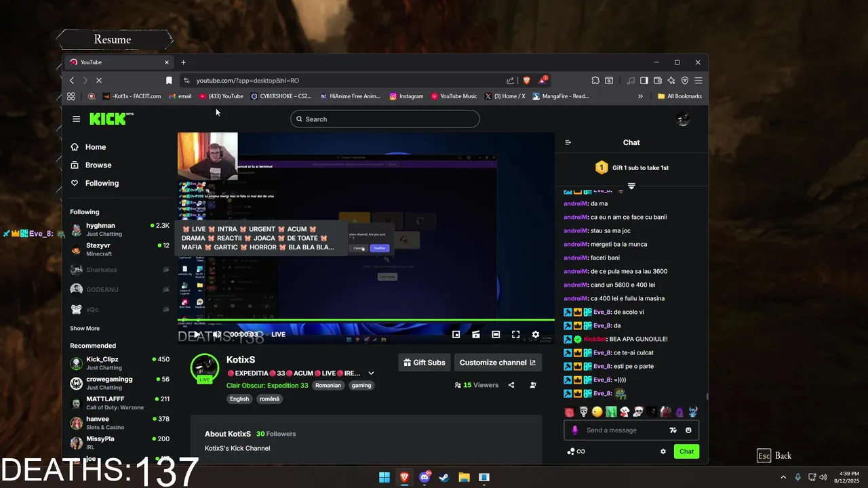Open offline channel Sharkales
Image resolution: width=868 pixels, height=488 pixels.
[x=119, y=270]
